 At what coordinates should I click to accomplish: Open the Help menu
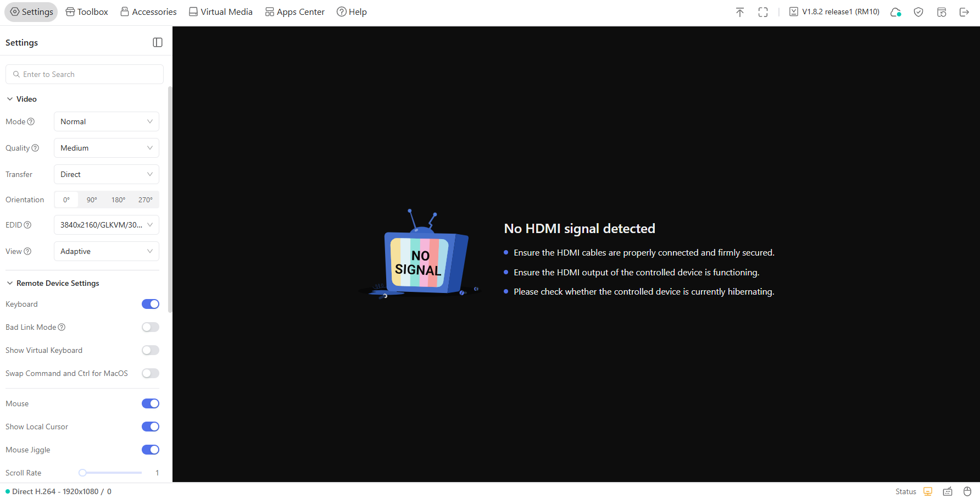(x=352, y=12)
